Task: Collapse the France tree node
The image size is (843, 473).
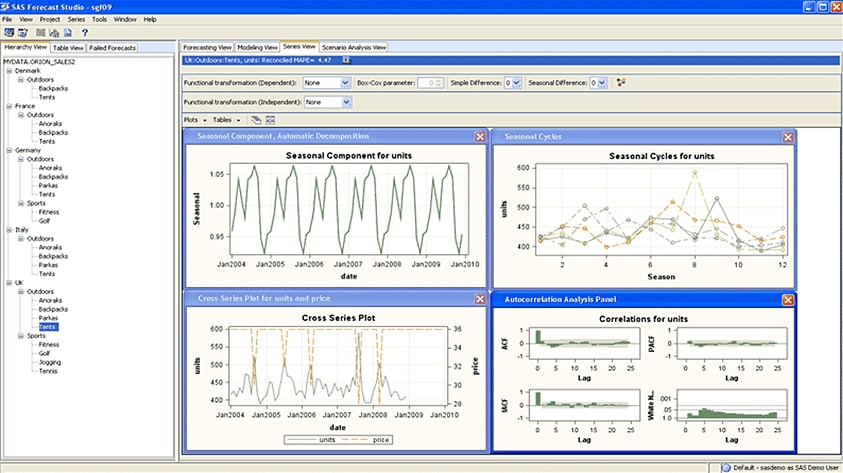Action: point(9,106)
